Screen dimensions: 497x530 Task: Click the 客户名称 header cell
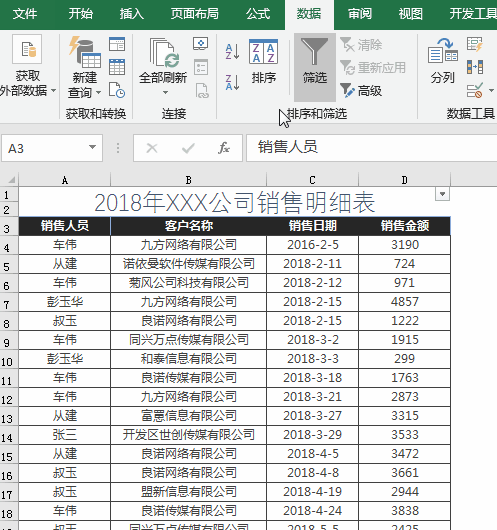(189, 226)
